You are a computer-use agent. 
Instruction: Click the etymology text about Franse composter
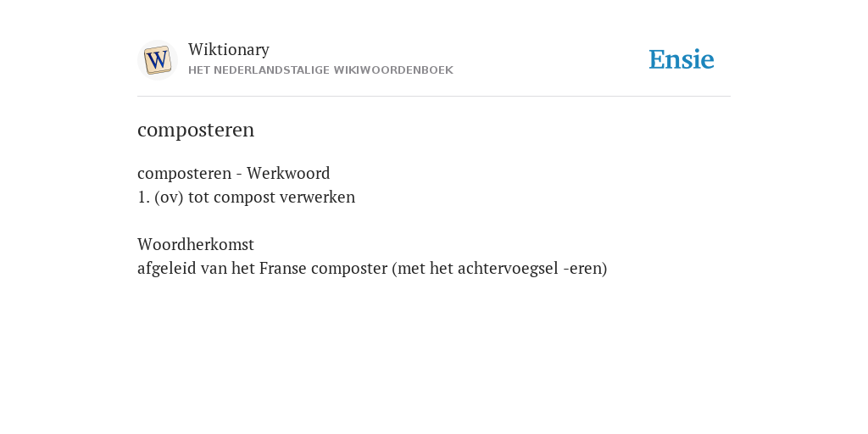click(372, 269)
